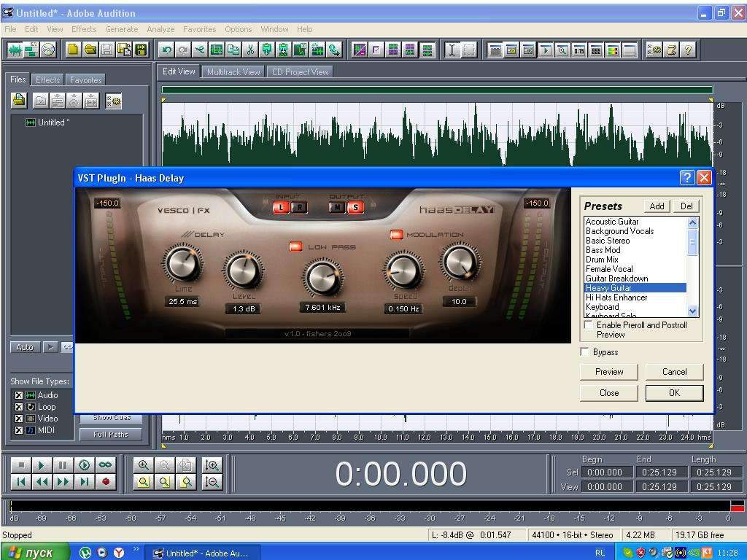
Task: Click the Undo icon in the toolbar
Action: 166,50
